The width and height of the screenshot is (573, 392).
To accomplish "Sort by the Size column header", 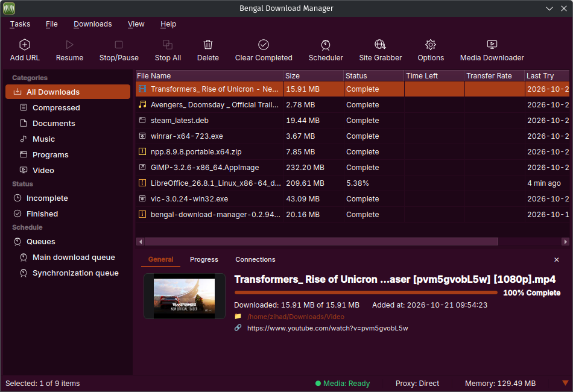I will click(314, 75).
